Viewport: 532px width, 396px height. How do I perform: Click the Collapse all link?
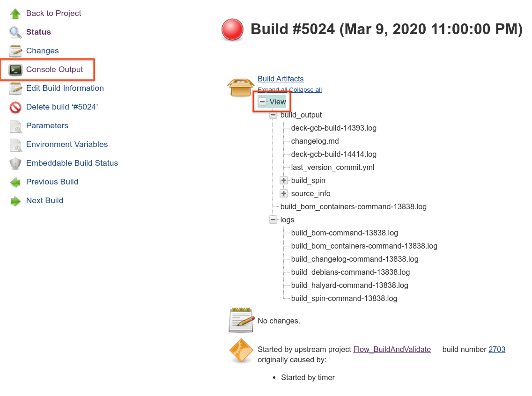coord(305,90)
